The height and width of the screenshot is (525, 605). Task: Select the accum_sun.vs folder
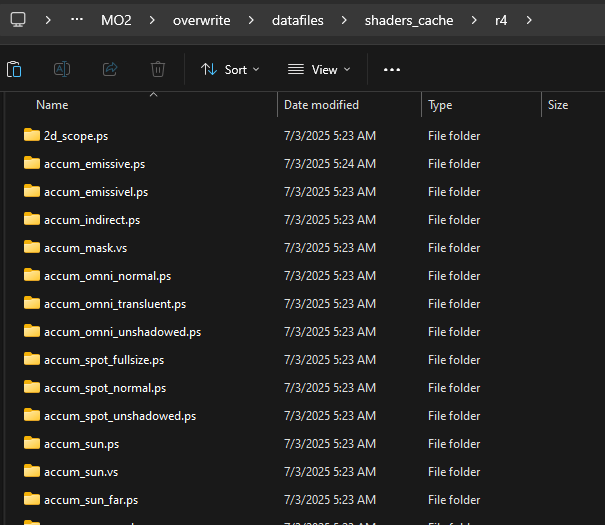tap(81, 472)
